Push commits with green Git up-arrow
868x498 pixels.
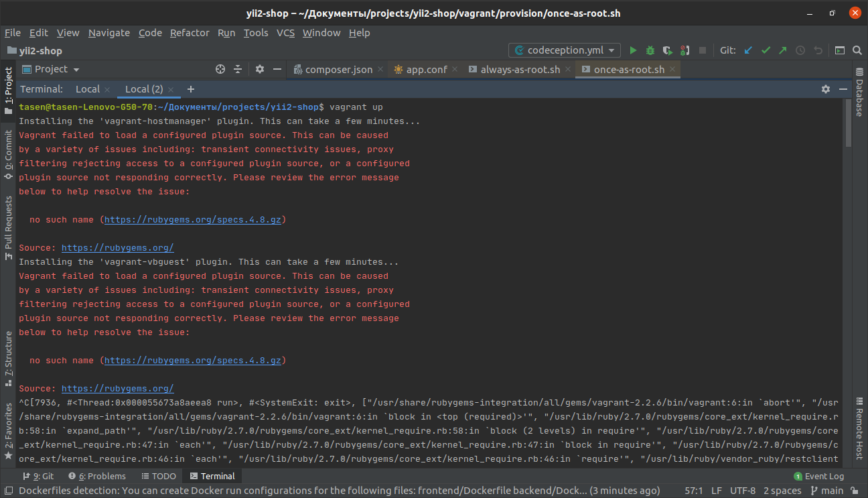(782, 50)
